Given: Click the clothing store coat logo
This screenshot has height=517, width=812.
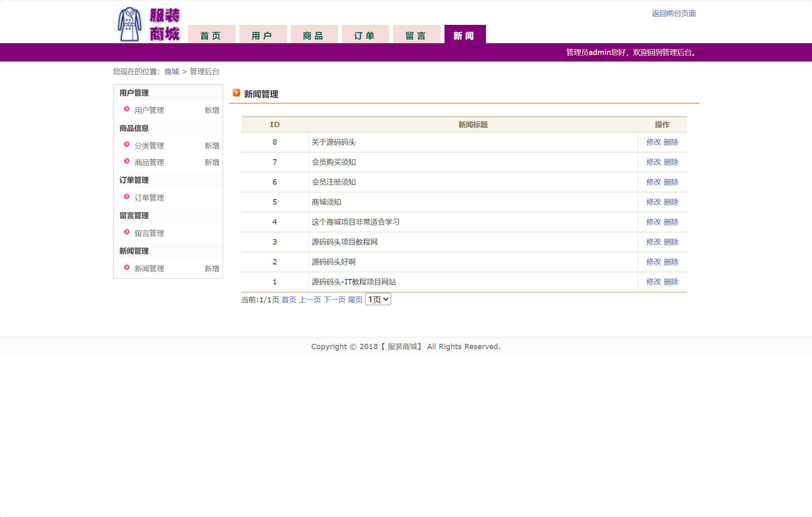Looking at the screenshot, I should [x=129, y=24].
